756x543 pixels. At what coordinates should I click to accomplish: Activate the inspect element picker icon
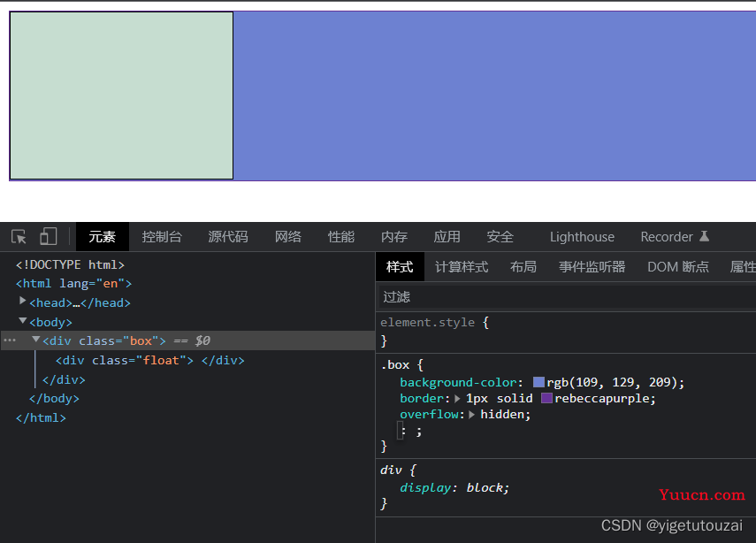19,237
